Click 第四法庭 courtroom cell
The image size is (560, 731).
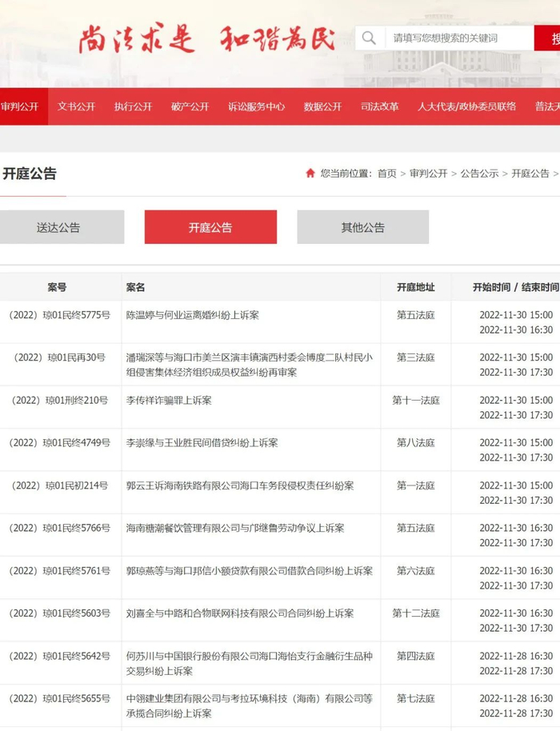416,657
